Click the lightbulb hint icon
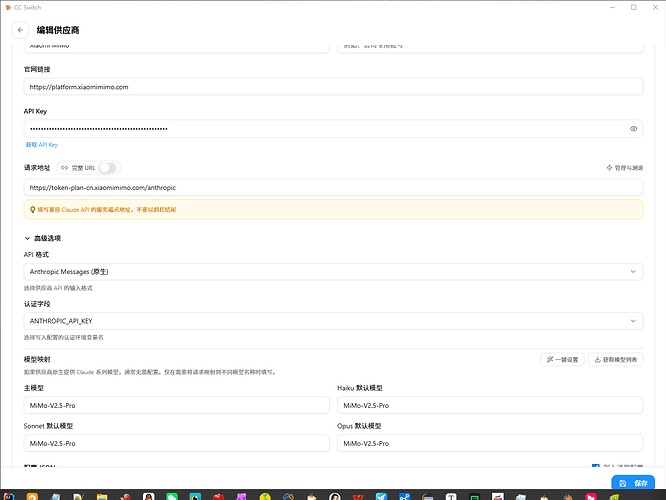This screenshot has height=500, width=666. point(32,209)
